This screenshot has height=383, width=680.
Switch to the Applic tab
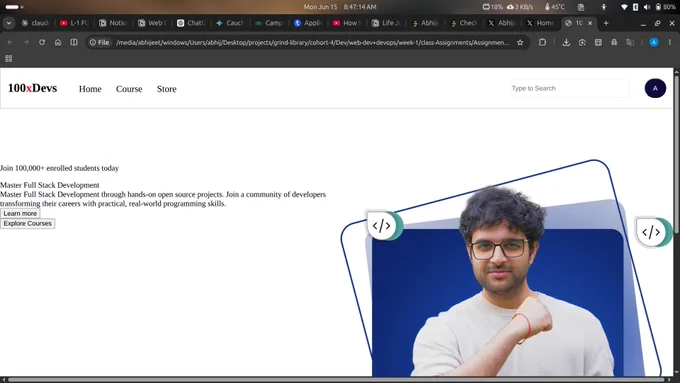tap(308, 23)
